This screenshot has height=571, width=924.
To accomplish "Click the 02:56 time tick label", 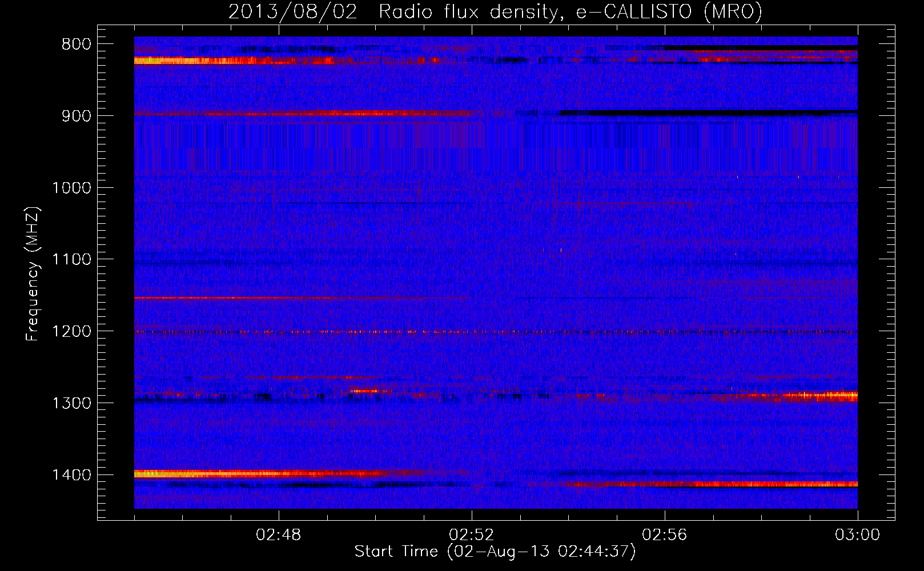I will [x=665, y=535].
